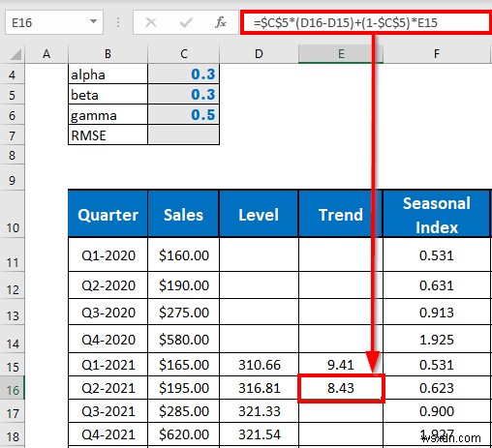Select Seasonal Index cell 0.900
492x448 pixels.
coord(437,411)
